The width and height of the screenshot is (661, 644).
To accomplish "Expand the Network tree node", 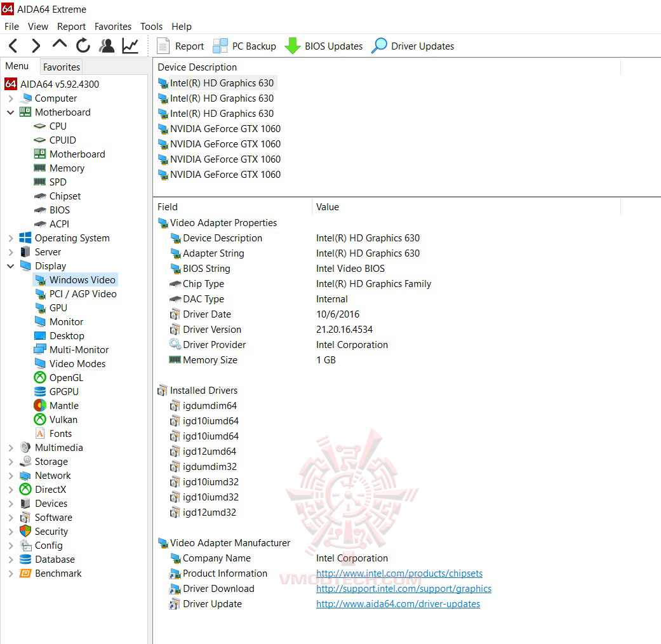I will click(x=11, y=476).
